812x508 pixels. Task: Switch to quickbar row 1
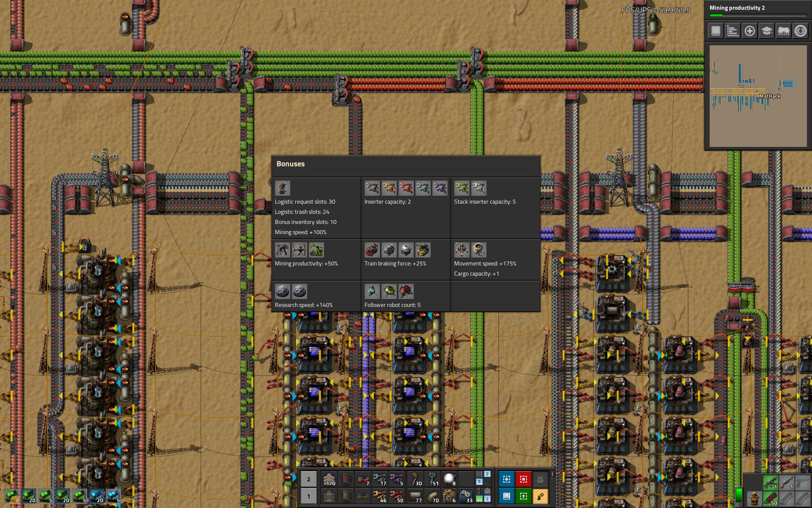click(308, 496)
